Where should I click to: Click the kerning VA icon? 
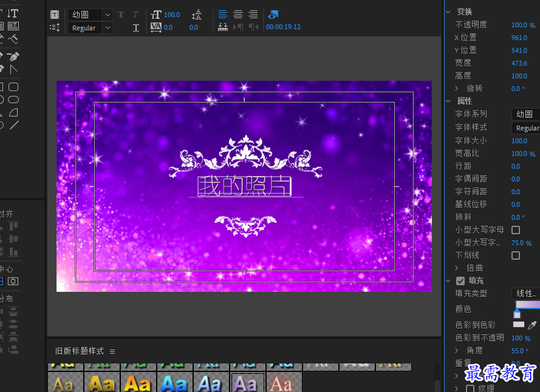[156, 27]
